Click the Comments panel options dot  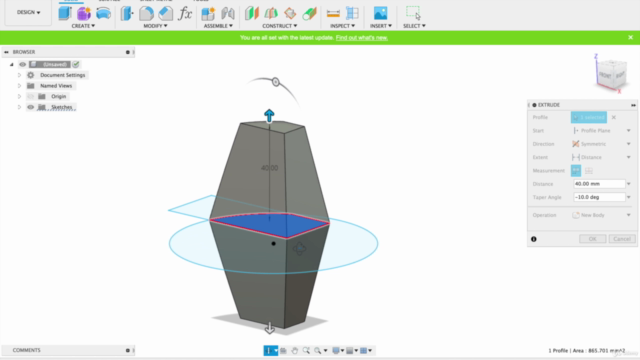(x=127, y=350)
